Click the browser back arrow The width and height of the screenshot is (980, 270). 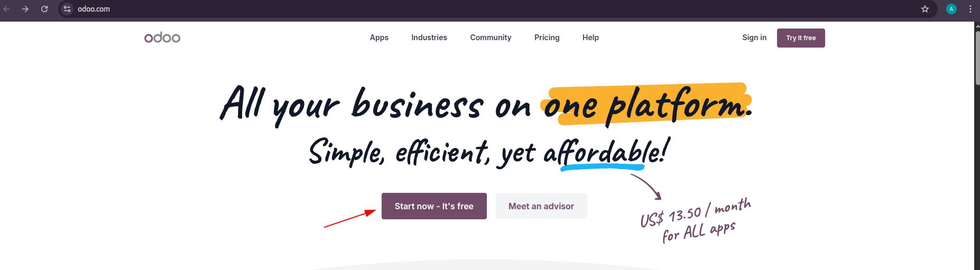pyautogui.click(x=7, y=9)
